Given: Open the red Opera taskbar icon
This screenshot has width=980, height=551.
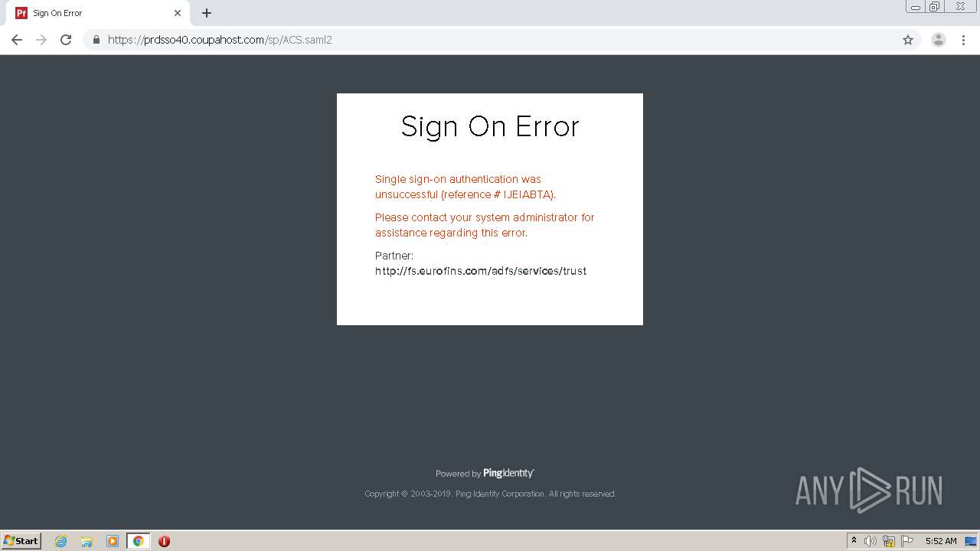Looking at the screenshot, I should click(164, 541).
